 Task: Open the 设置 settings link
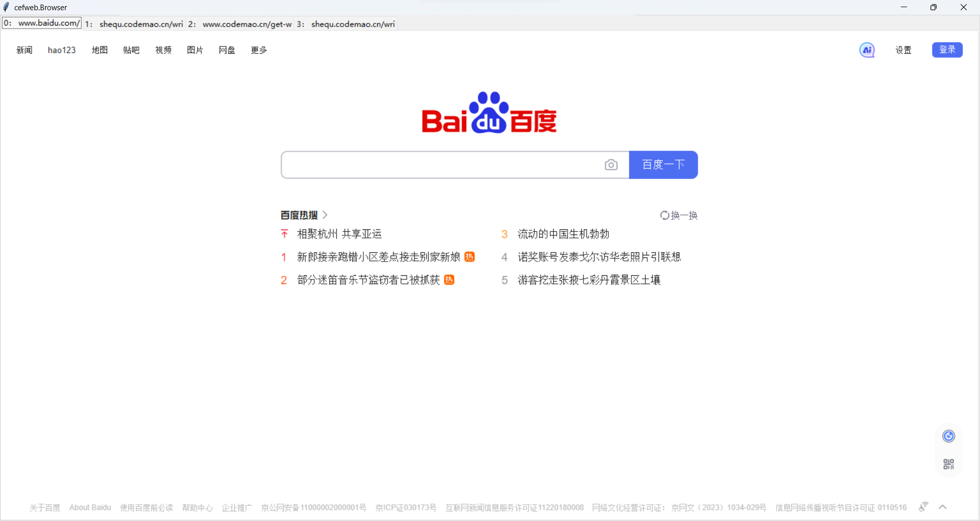pyautogui.click(x=902, y=50)
